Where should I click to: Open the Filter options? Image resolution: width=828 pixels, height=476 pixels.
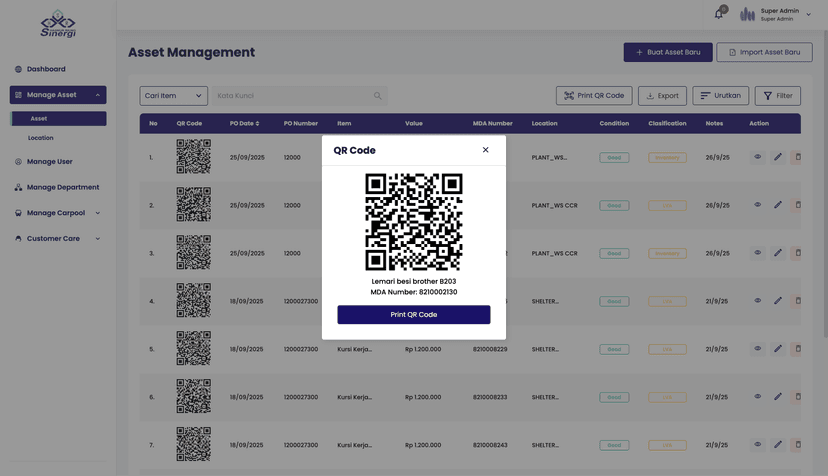pyautogui.click(x=777, y=96)
